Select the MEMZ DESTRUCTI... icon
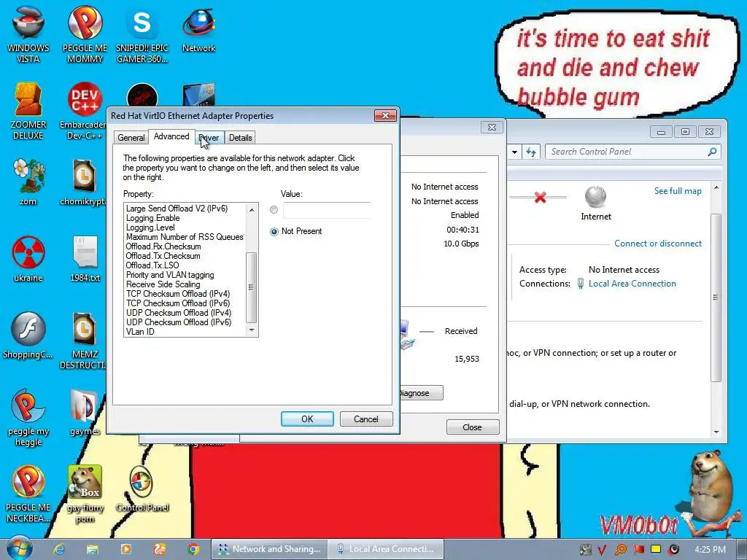The width and height of the screenshot is (747, 560). click(85, 340)
